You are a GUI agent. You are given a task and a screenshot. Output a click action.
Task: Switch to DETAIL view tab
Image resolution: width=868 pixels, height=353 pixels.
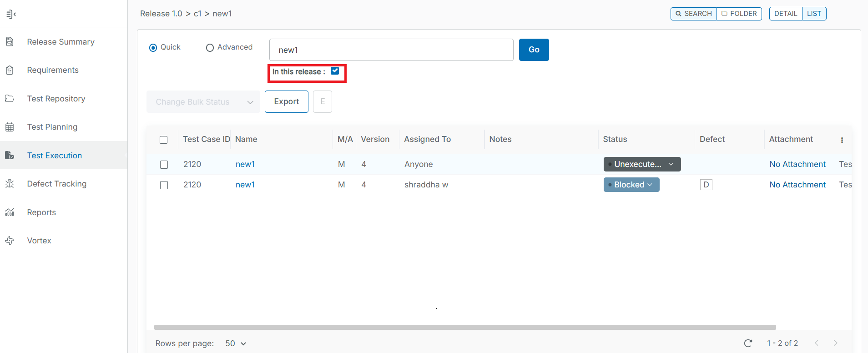click(x=786, y=14)
